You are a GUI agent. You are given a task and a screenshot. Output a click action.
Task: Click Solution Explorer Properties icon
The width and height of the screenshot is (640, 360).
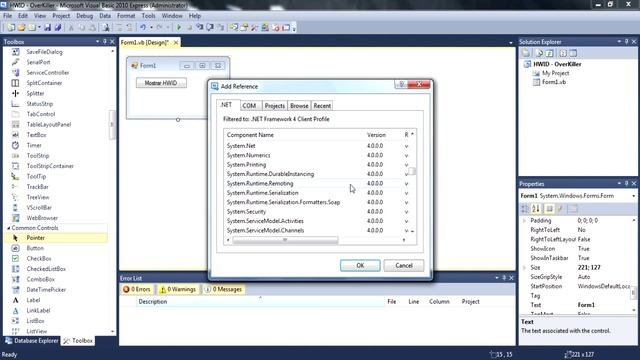pos(526,53)
